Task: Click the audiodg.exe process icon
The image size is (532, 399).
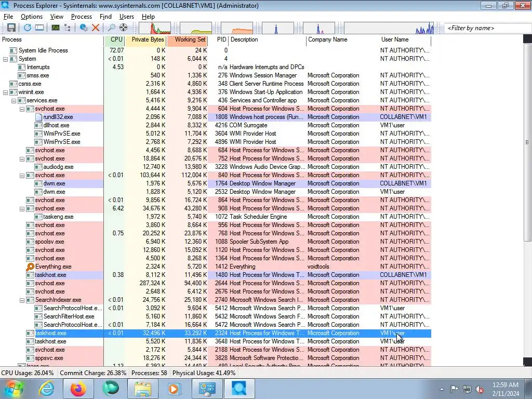Action: pyautogui.click(x=38, y=167)
